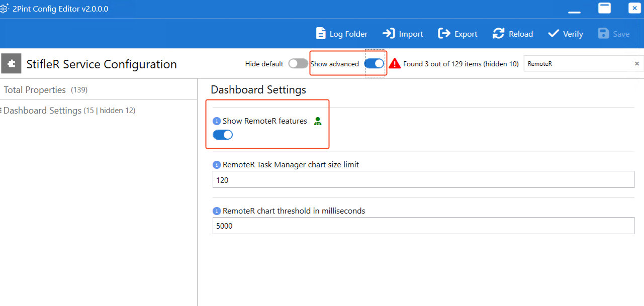Viewport: 644px width, 306px height.
Task: Click the Import arrow icon
Action: [x=389, y=34]
